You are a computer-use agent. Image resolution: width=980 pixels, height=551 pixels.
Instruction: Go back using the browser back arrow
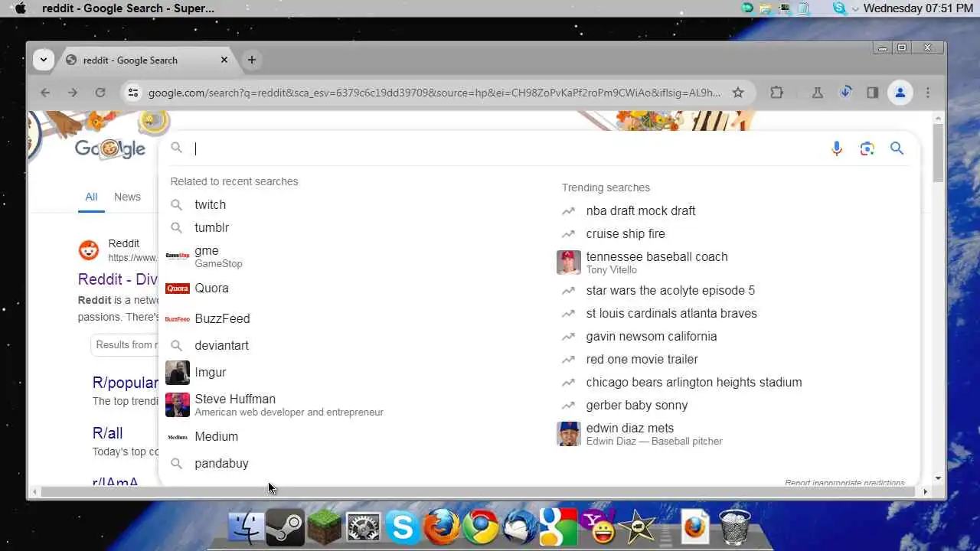click(x=45, y=93)
